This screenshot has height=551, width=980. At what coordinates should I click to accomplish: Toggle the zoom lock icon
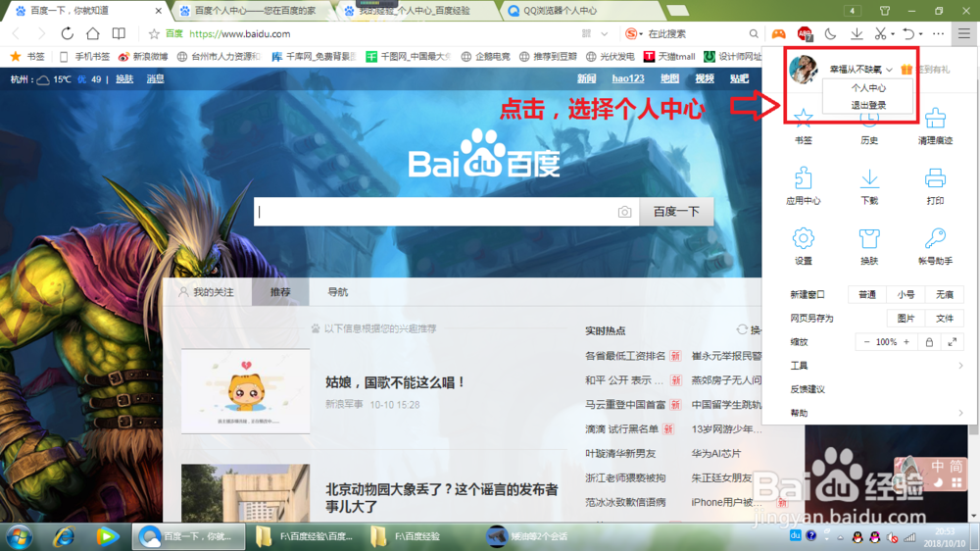[929, 342]
